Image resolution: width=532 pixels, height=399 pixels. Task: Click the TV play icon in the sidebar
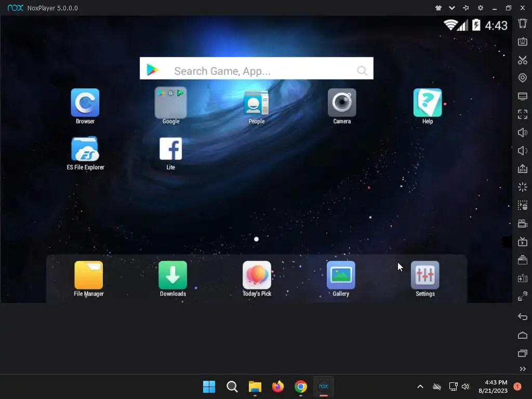click(x=523, y=242)
